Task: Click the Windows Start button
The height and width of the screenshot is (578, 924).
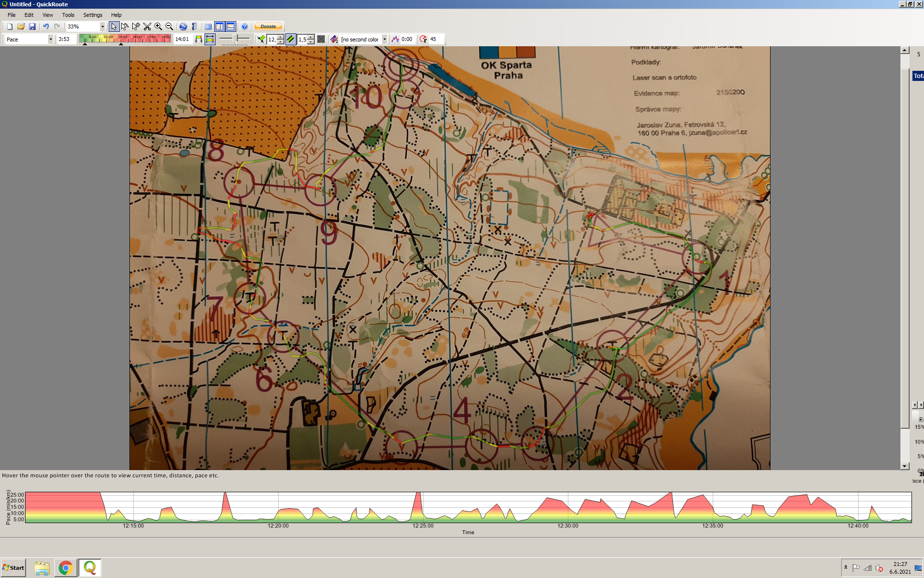Action: pos(13,567)
